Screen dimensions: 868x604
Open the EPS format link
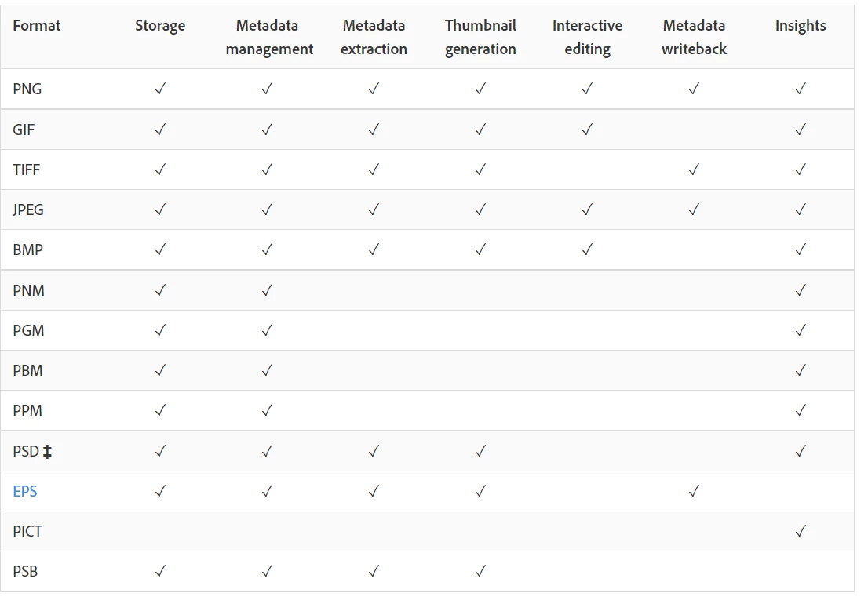click(25, 491)
